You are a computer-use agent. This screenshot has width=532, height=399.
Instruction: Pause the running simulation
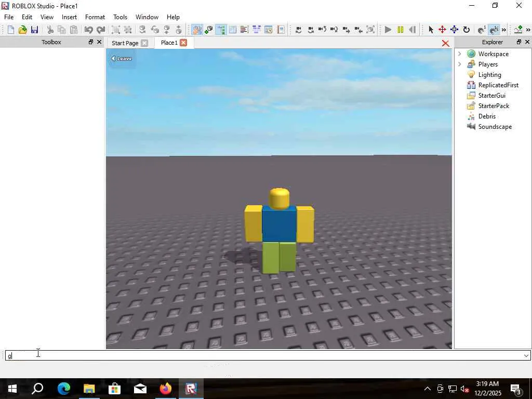401,30
